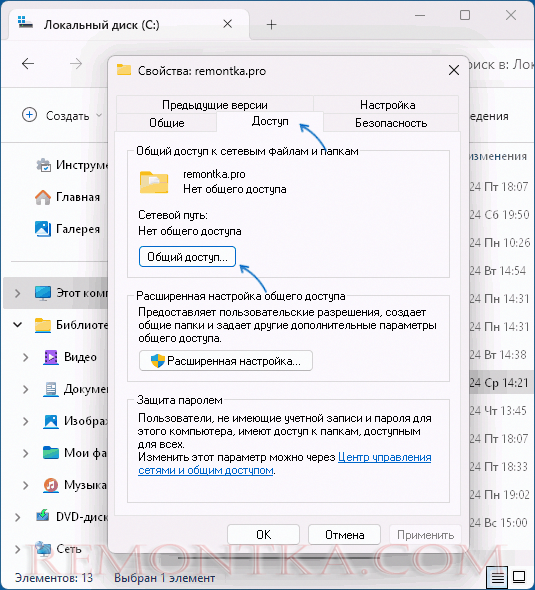The width and height of the screenshot is (535, 590).
Task: Confirm with the OK button
Action: (x=263, y=535)
